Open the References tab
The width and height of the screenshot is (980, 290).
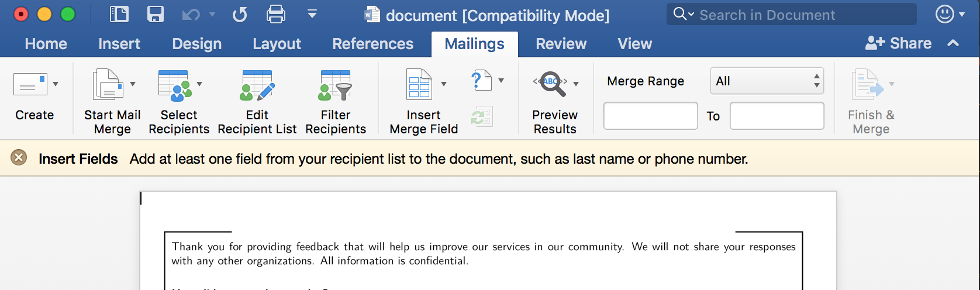373,44
